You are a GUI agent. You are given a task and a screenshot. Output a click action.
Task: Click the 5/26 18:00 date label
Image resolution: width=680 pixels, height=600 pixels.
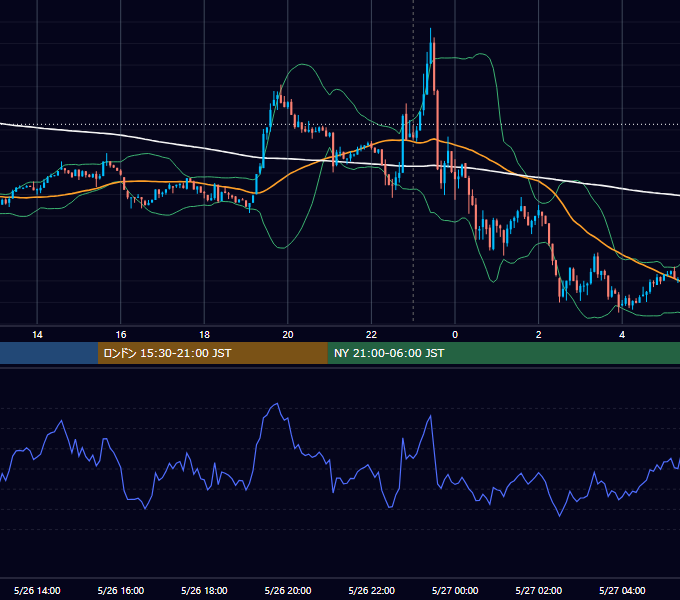coord(204,590)
